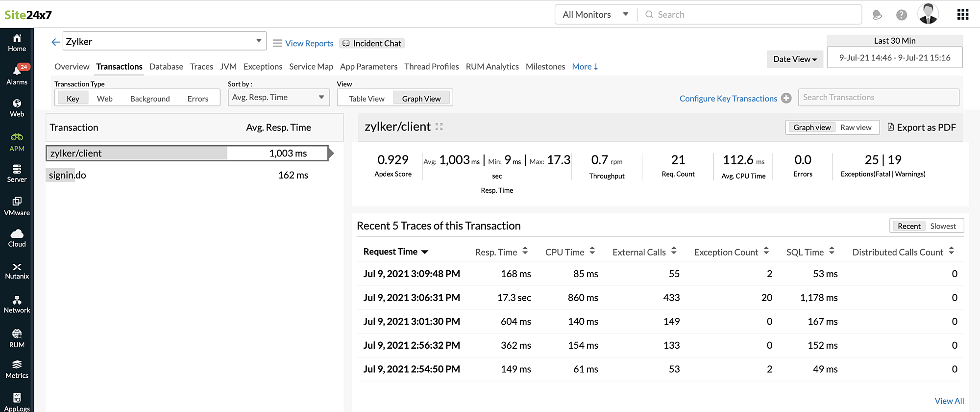The image size is (980, 412).
Task: Click the back arrow beside Zylker
Action: click(x=55, y=42)
